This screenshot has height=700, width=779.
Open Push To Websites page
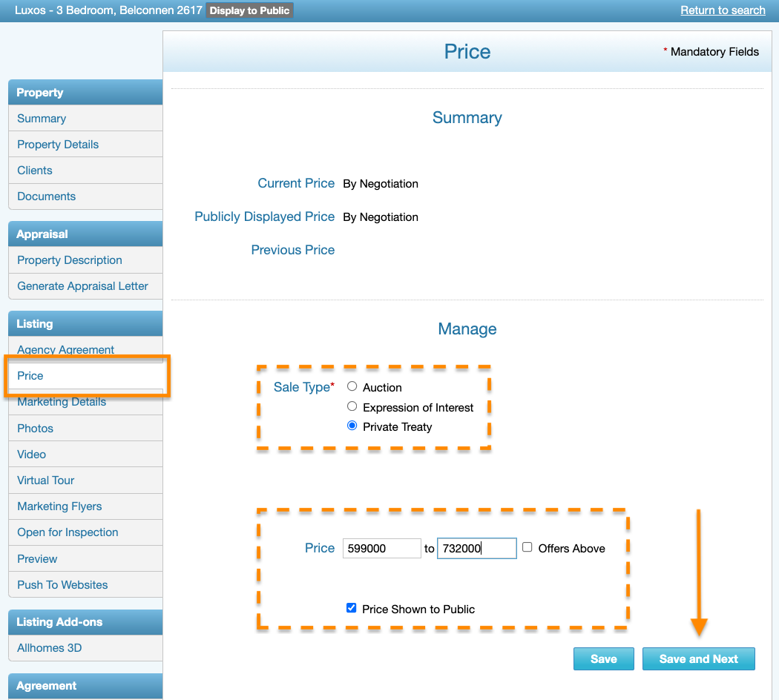pyautogui.click(x=62, y=585)
